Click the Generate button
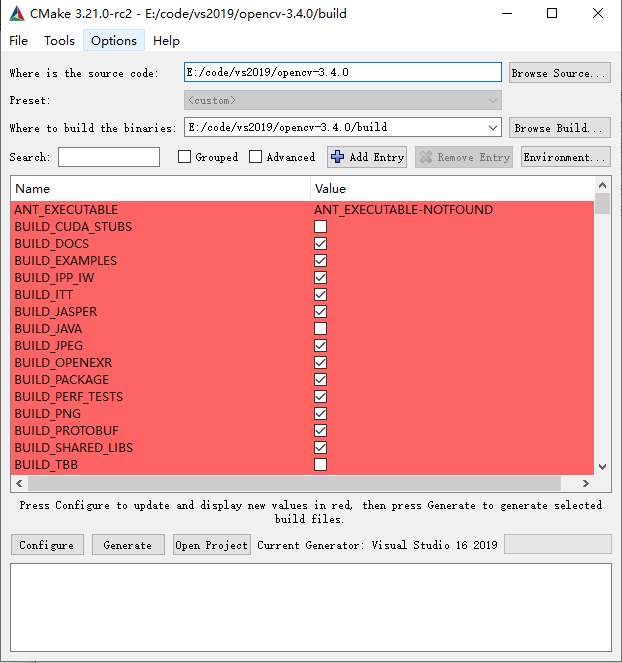 click(128, 545)
